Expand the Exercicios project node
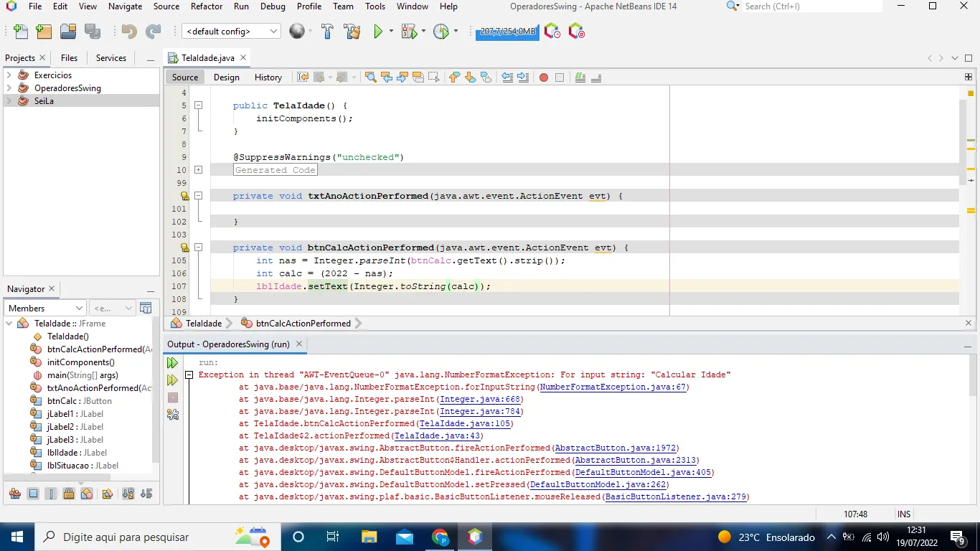 9,75
